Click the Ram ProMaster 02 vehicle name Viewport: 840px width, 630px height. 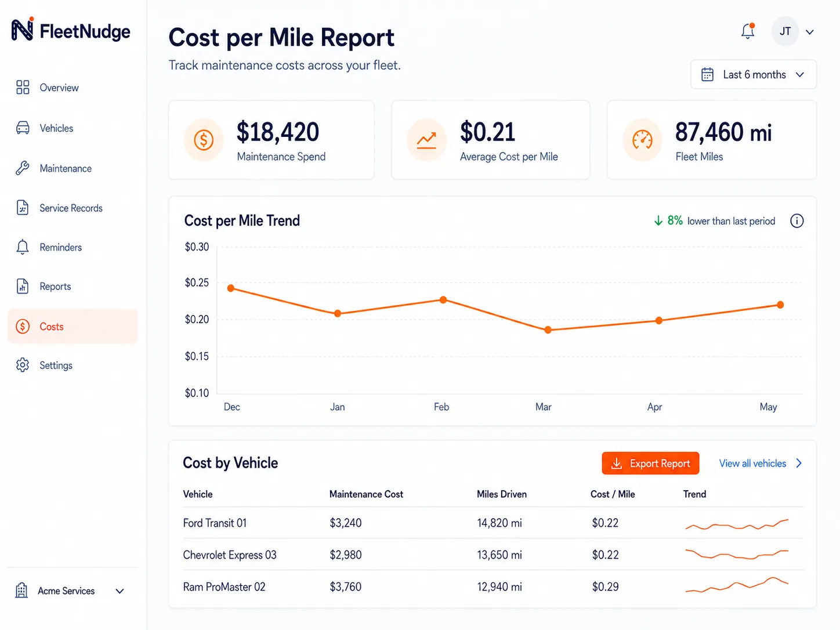coord(224,587)
